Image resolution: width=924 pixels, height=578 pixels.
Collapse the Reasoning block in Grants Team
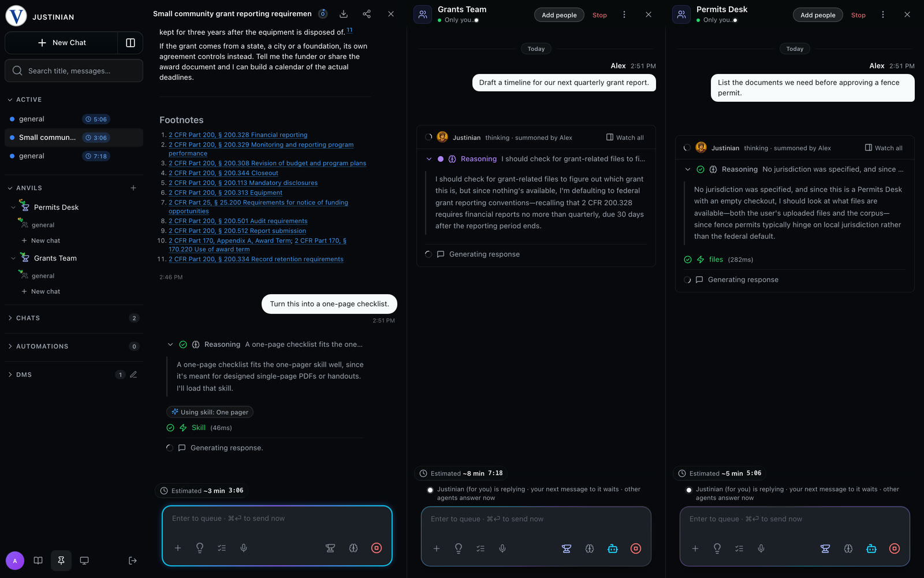[429, 159]
